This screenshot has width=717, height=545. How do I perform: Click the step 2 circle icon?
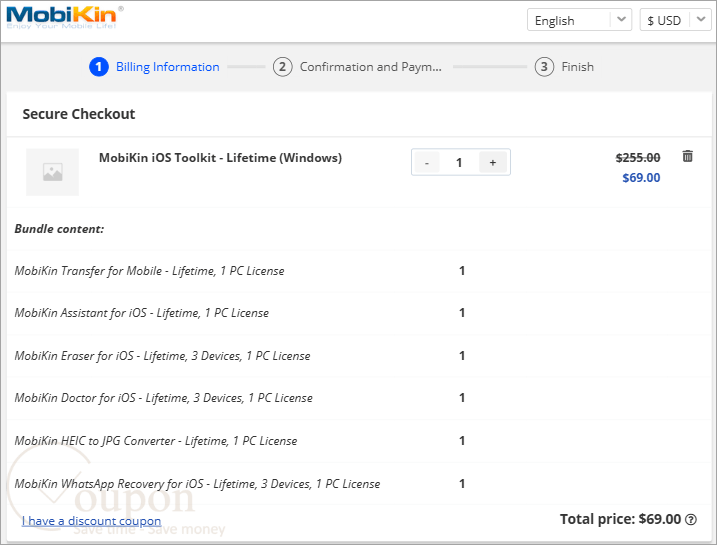(283, 67)
